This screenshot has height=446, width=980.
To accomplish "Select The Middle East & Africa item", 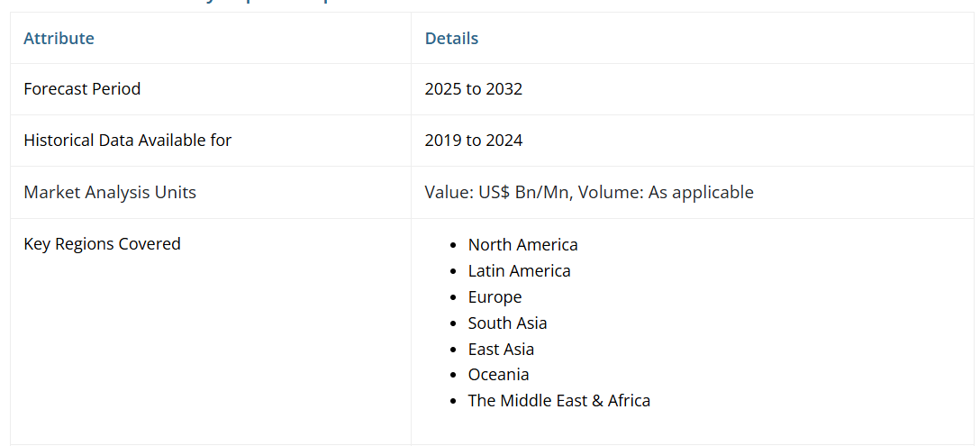I will tap(558, 401).
